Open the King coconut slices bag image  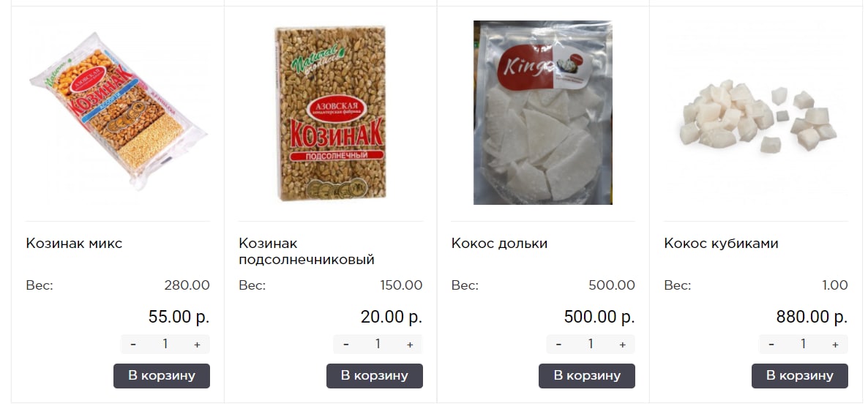click(543, 112)
